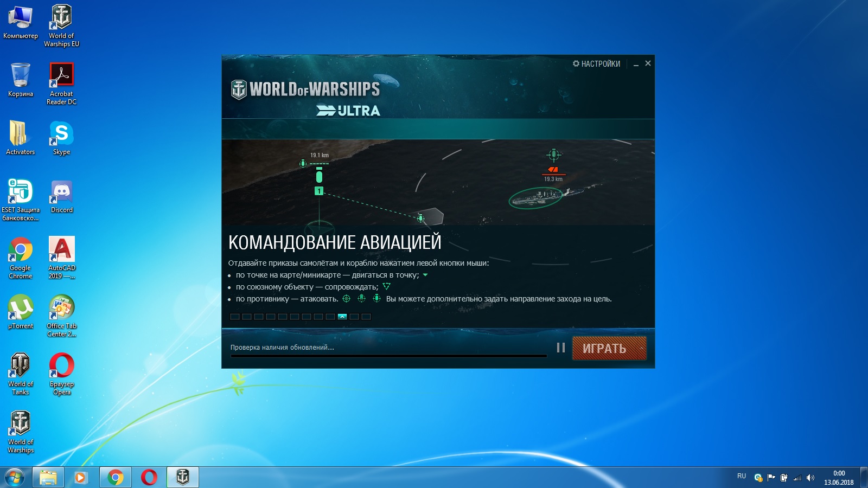The width and height of the screenshot is (868, 488).
Task: Select the AutoCAD 2019 desktop shortcut
Action: 61,258
